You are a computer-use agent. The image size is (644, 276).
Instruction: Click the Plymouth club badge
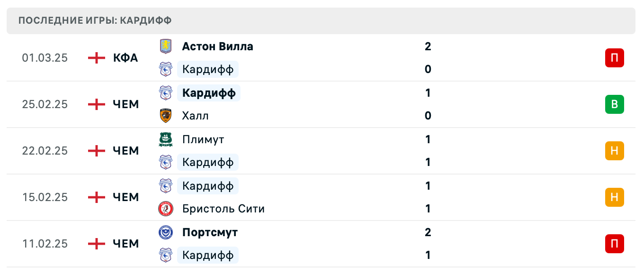[166, 139]
